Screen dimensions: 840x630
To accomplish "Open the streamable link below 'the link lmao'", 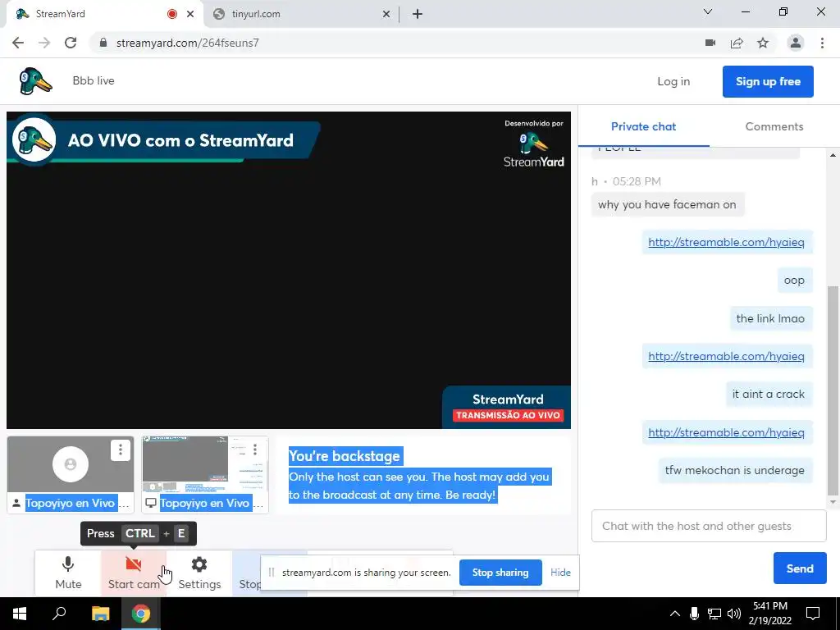I will coord(726,356).
